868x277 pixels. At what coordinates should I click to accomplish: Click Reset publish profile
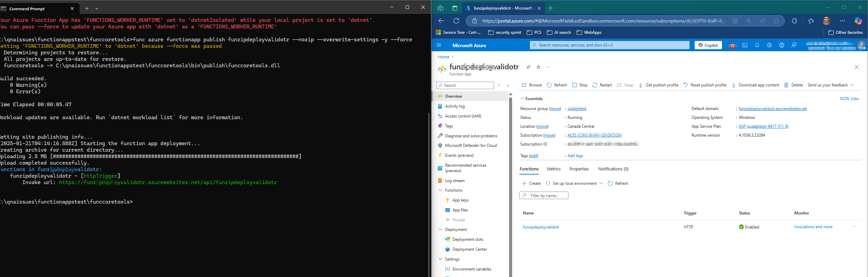[705, 85]
